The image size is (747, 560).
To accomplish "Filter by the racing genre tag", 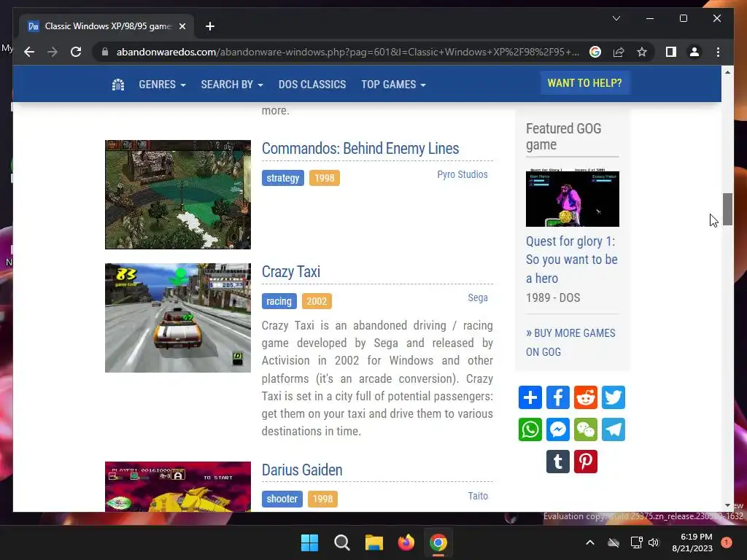I will [279, 301].
